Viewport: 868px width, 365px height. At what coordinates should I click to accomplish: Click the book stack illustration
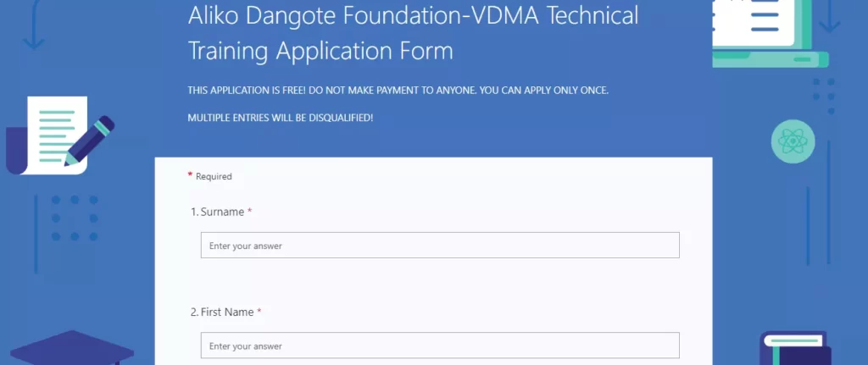[795, 348]
